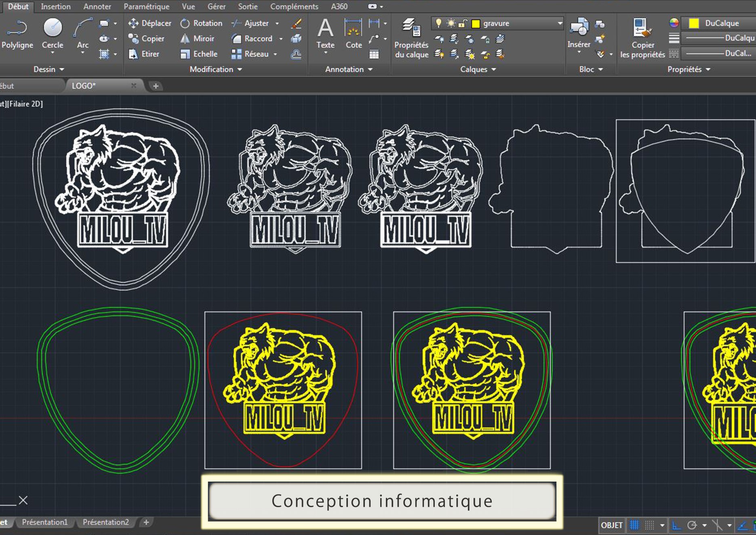Switch to Présentation2 layout tab

pyautogui.click(x=106, y=522)
